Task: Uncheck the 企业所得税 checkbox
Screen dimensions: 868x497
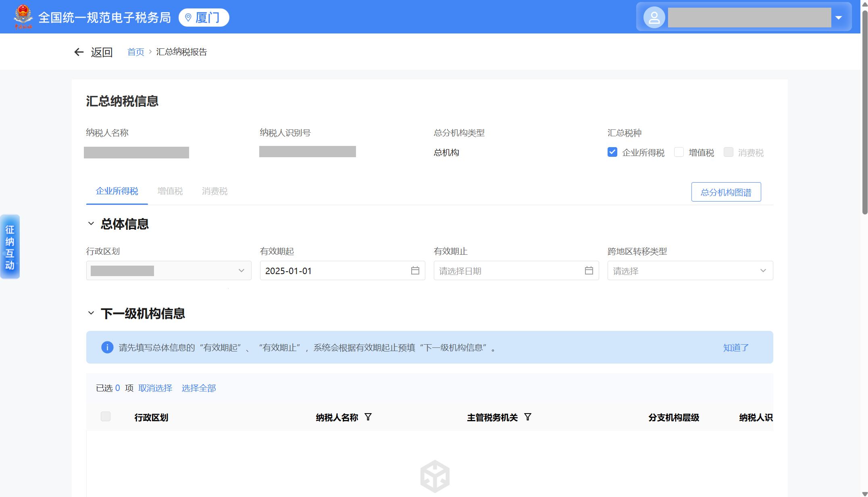Action: [612, 152]
